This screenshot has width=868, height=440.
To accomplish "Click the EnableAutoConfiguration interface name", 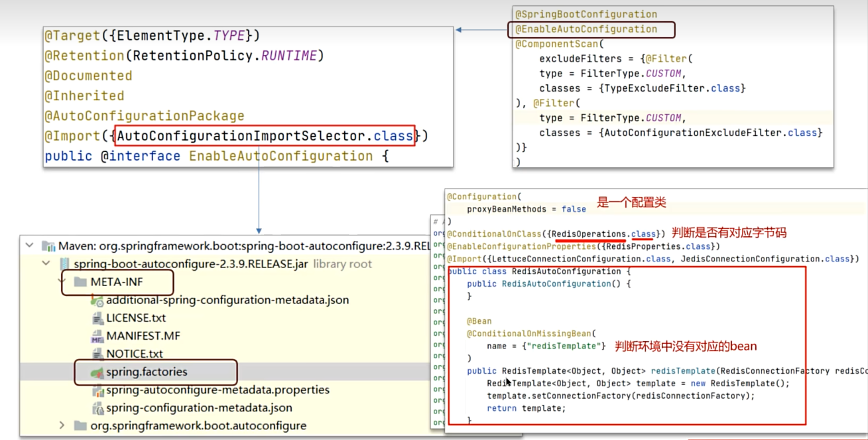I will (281, 157).
